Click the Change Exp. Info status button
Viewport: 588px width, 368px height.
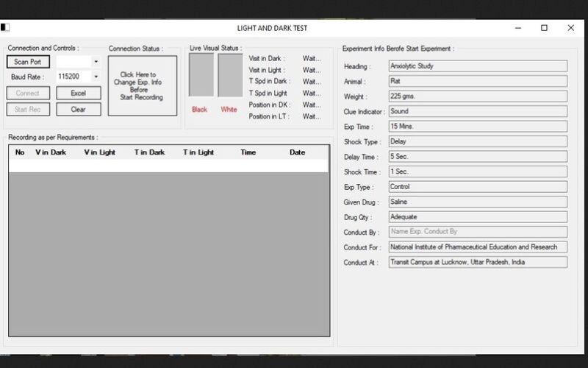[142, 86]
